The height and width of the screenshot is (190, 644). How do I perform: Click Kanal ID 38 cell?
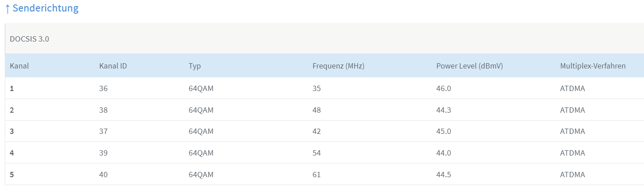tap(104, 110)
